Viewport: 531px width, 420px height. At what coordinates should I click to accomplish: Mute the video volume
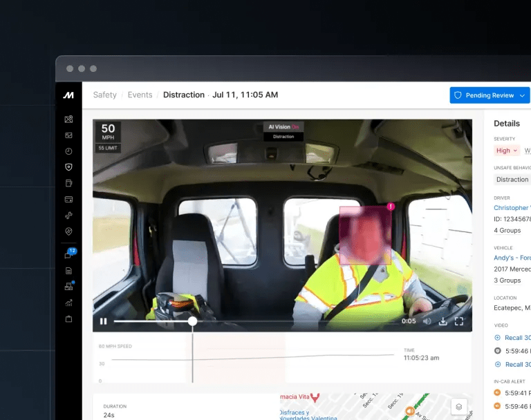coord(427,321)
